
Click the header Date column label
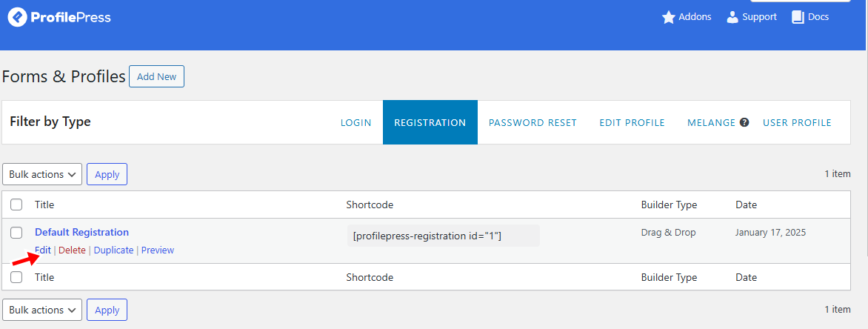(x=746, y=205)
